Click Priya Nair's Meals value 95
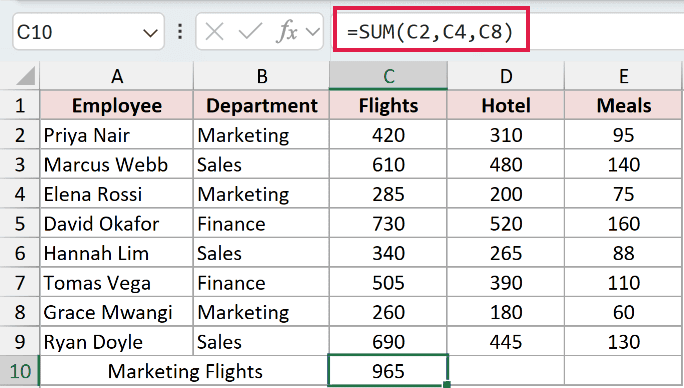 (624, 135)
